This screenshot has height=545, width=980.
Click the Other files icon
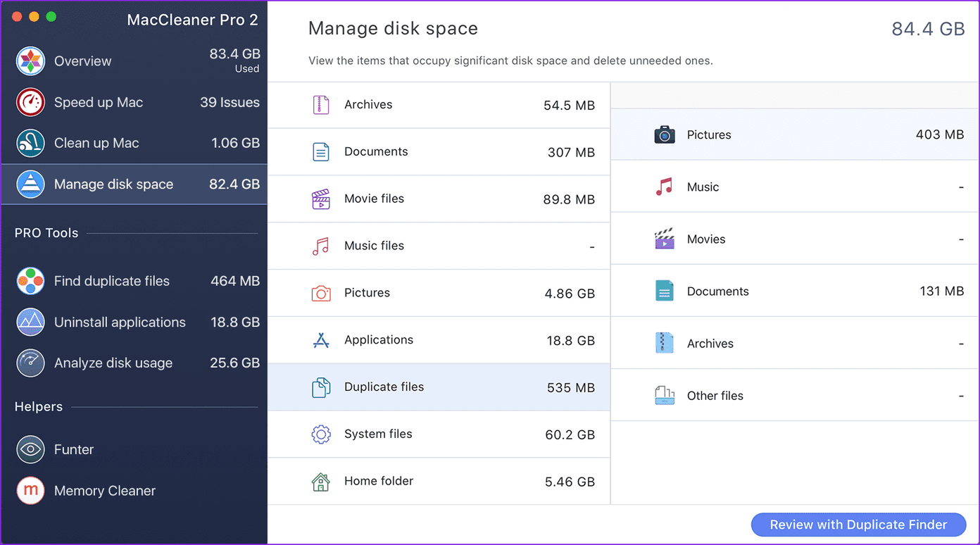pos(665,395)
